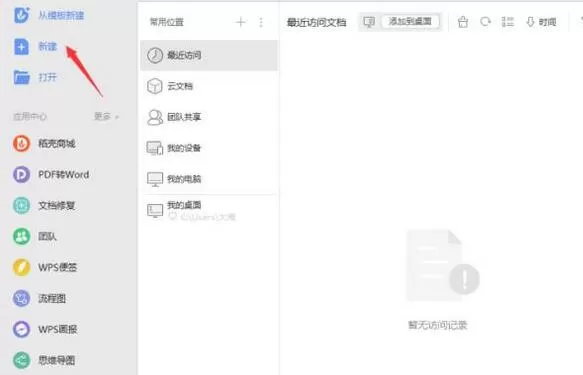Click the 暂无访问记录 message text
Viewport: 583px width, 375px height.
[x=438, y=325]
